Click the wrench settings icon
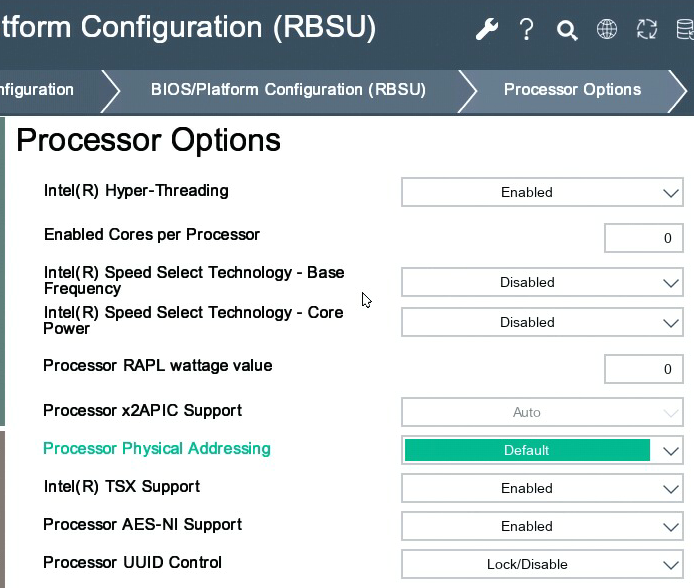 487,29
